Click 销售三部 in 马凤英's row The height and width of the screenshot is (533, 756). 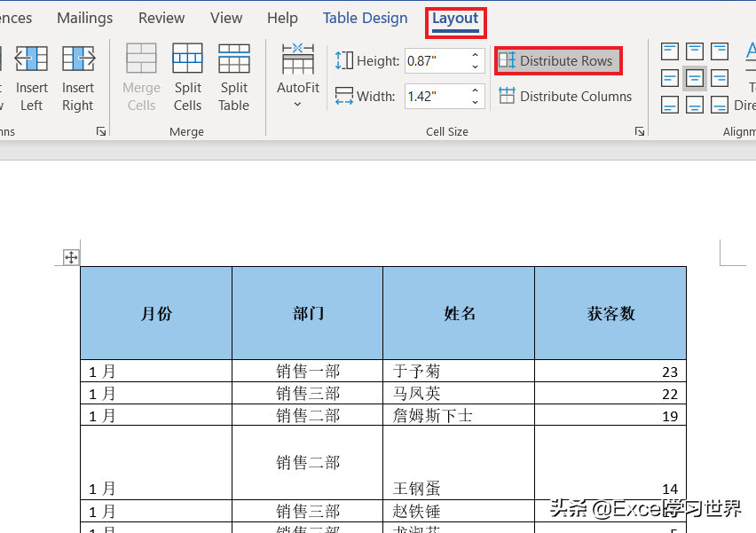click(x=308, y=393)
